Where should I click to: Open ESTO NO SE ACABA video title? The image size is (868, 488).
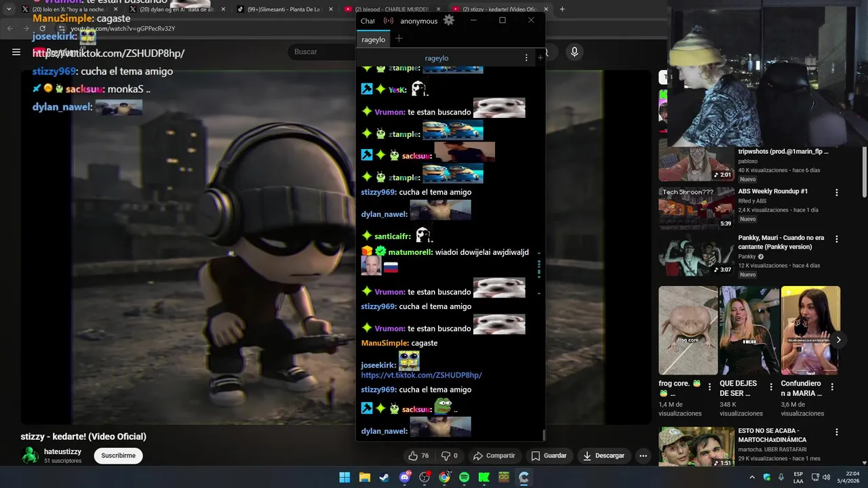[772, 435]
